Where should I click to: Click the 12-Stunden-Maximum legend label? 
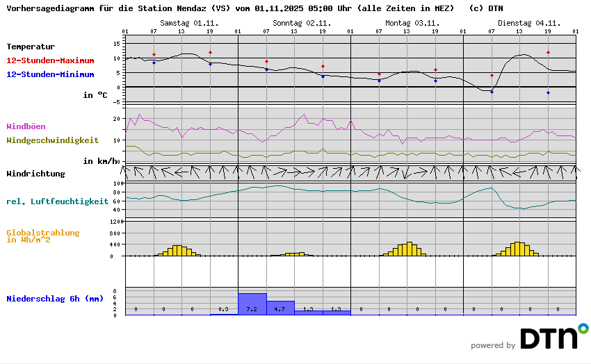click(x=50, y=60)
